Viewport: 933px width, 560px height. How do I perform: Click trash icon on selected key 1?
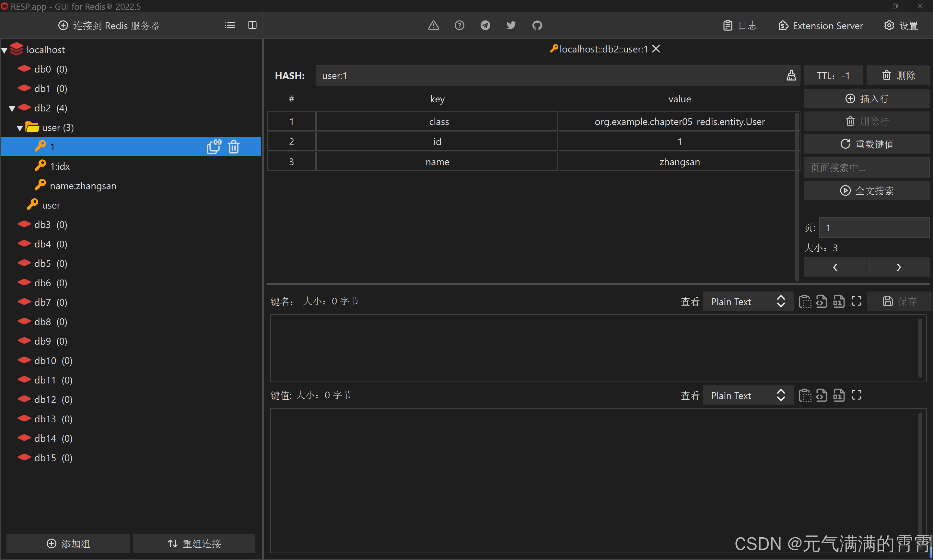pos(234,147)
